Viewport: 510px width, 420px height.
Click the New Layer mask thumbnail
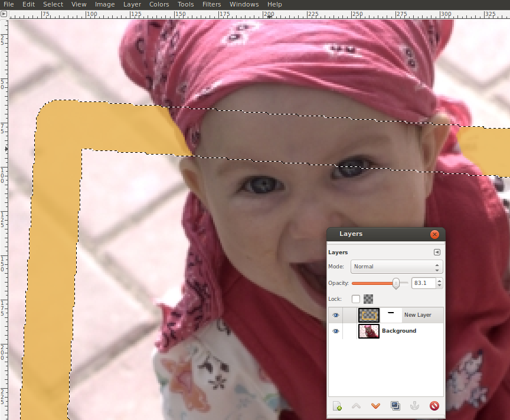click(391, 315)
